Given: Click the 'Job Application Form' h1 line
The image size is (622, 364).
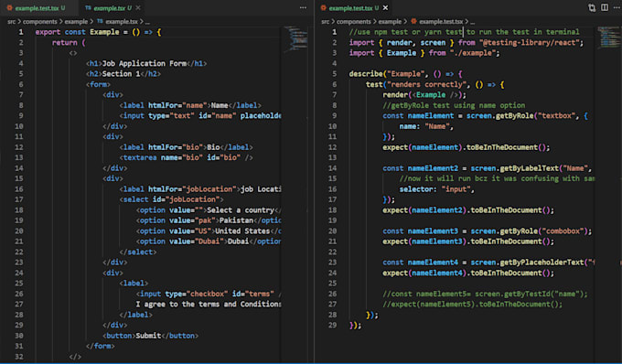Looking at the screenshot, I should coord(146,63).
